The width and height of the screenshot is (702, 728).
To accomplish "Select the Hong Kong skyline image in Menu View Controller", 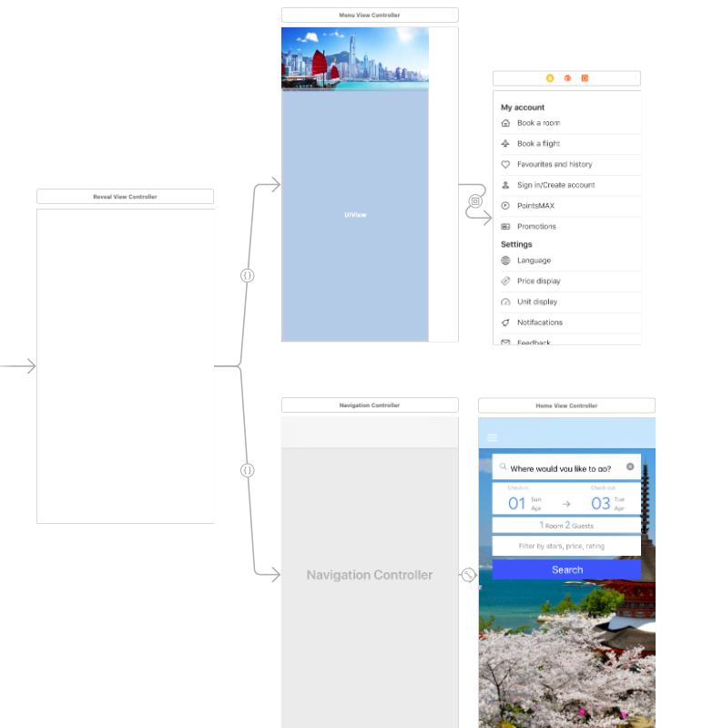I will [x=355, y=58].
